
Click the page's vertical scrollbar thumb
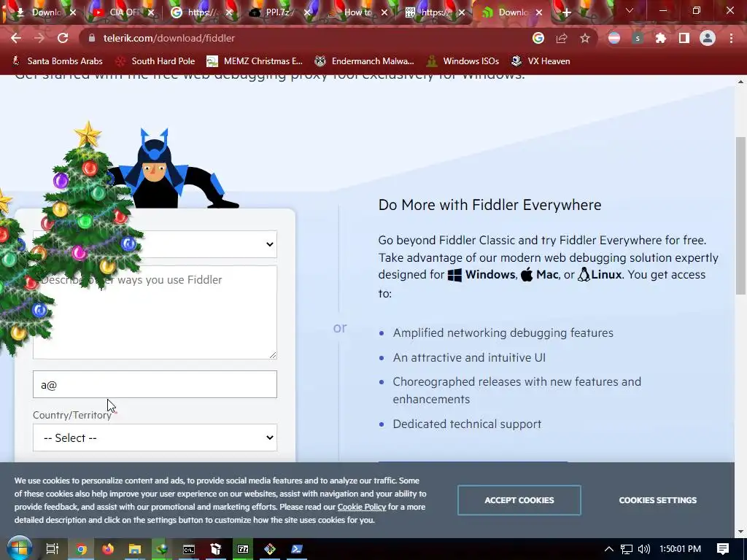[741, 215]
